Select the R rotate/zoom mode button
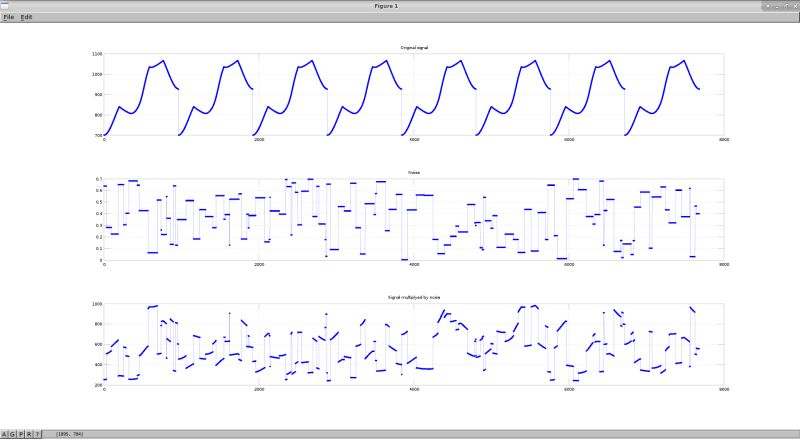Screen dimensions: 800x439 (x=29, y=434)
